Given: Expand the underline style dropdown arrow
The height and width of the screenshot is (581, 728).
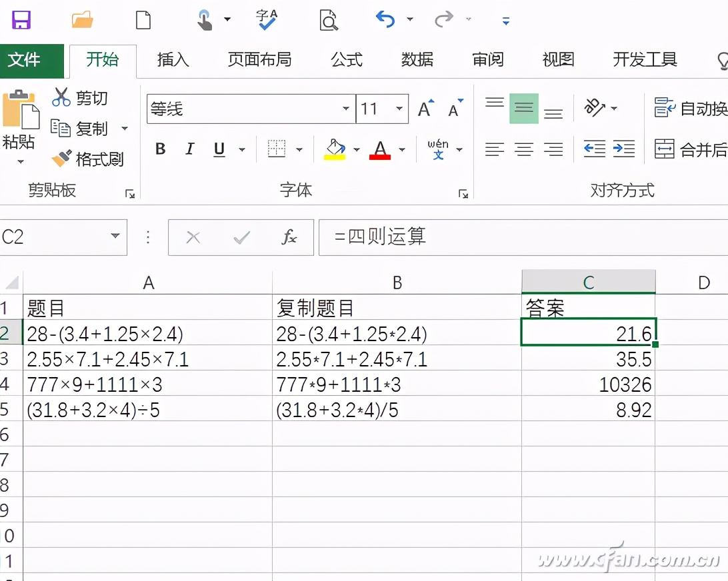Looking at the screenshot, I should point(242,149).
